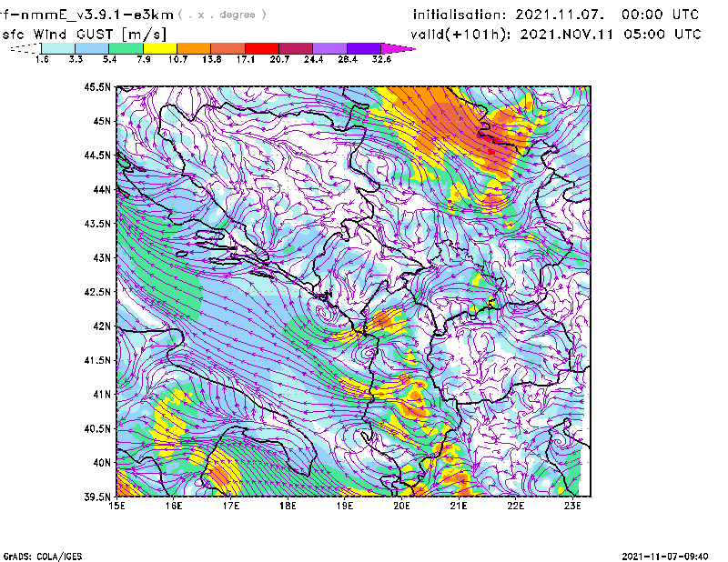Click the 40.5N latitude label
The height and width of the screenshot is (562, 728).
pos(97,429)
